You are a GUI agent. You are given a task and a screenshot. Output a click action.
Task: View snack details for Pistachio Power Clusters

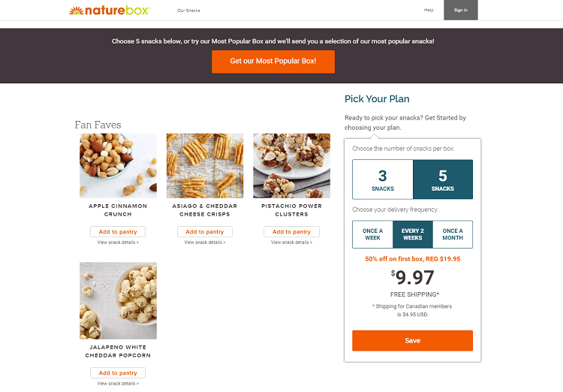coord(291,243)
